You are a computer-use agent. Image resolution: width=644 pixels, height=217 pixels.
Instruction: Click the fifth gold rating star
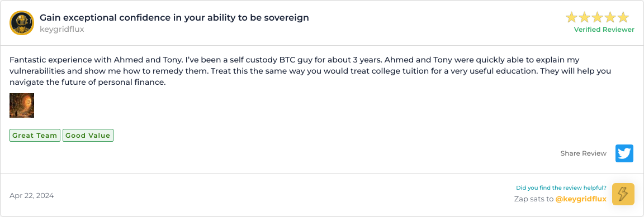point(623,17)
